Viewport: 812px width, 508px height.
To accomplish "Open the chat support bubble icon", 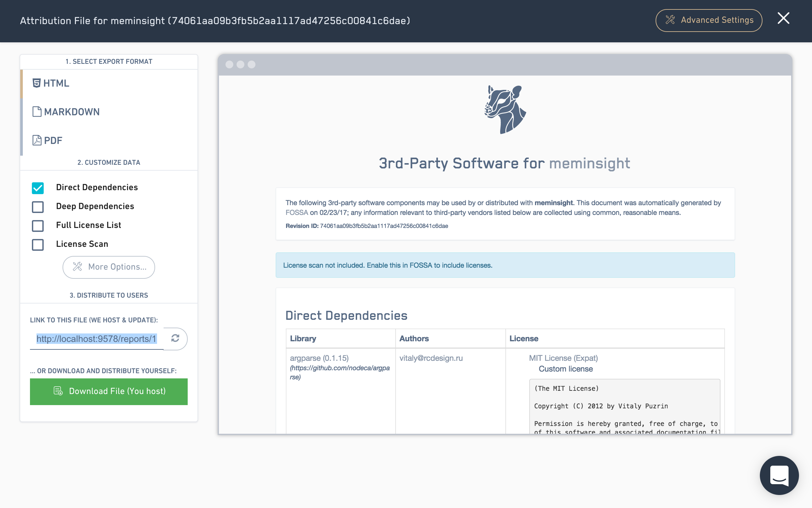I will [779, 475].
